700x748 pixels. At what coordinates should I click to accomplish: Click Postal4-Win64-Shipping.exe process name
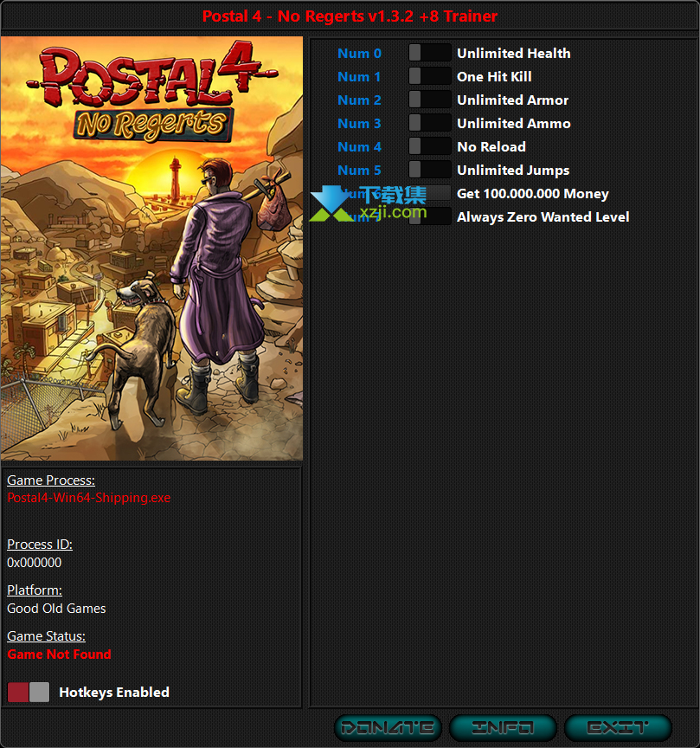(x=89, y=498)
